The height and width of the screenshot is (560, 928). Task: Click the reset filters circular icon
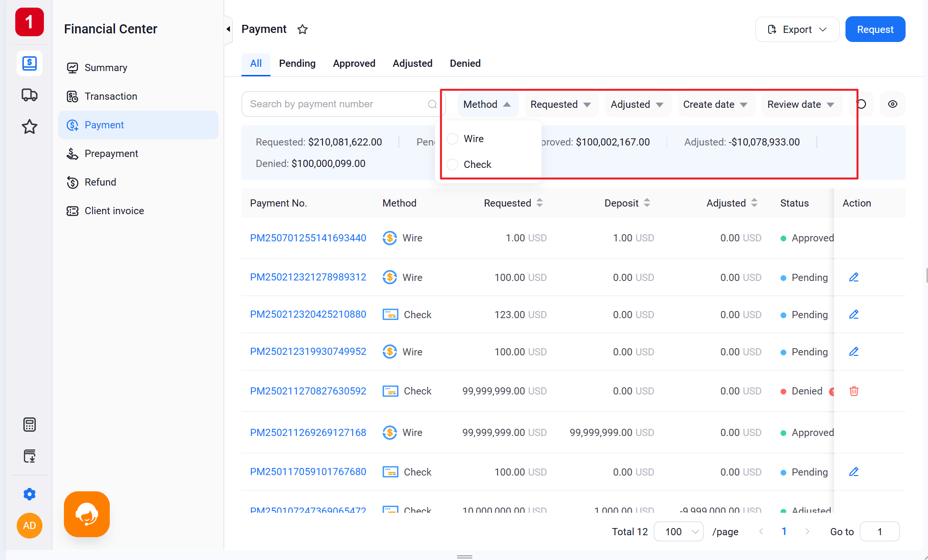pos(862,104)
